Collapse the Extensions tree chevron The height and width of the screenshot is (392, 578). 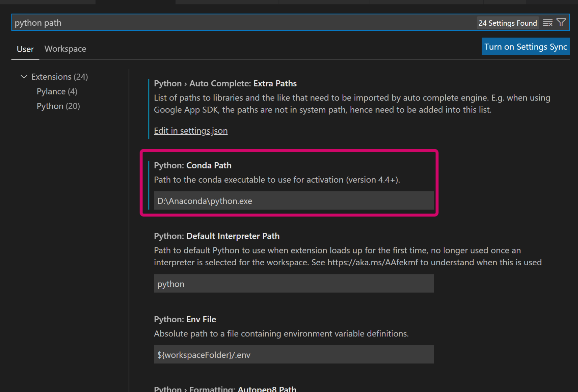click(24, 77)
